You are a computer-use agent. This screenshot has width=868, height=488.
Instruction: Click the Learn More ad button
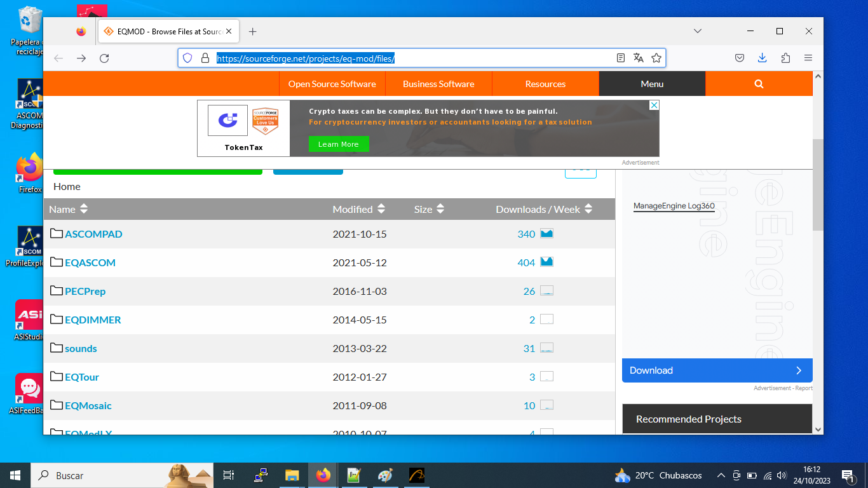[x=339, y=144]
